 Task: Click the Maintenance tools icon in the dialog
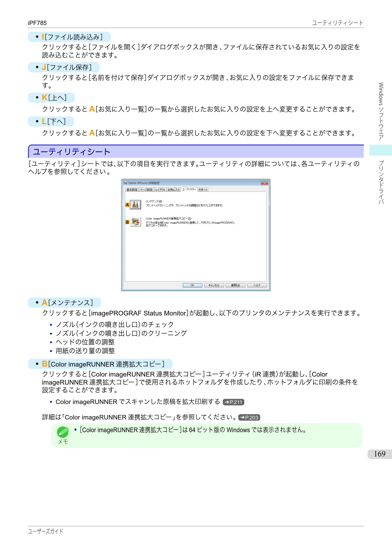pyautogui.click(x=135, y=205)
